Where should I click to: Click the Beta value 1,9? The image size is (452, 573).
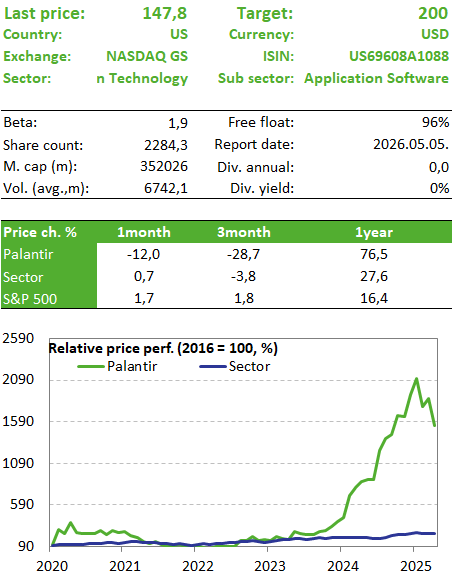(178, 123)
